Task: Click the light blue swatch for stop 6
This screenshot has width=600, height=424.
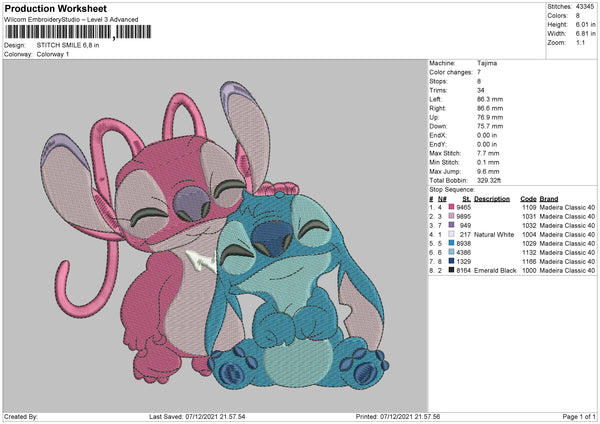Action: point(451,253)
